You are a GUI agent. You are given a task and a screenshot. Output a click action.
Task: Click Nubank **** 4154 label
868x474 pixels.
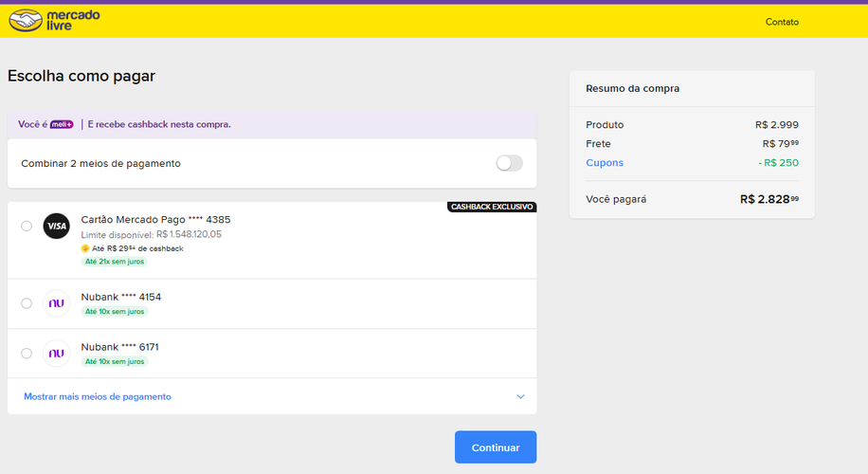click(x=120, y=298)
